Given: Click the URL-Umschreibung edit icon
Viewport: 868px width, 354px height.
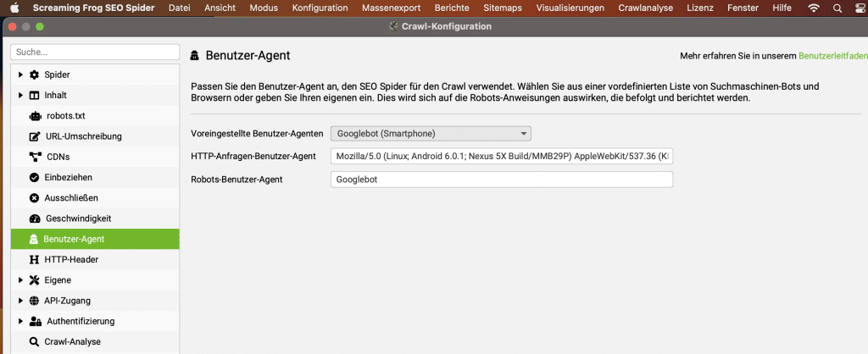Looking at the screenshot, I should click(36, 136).
